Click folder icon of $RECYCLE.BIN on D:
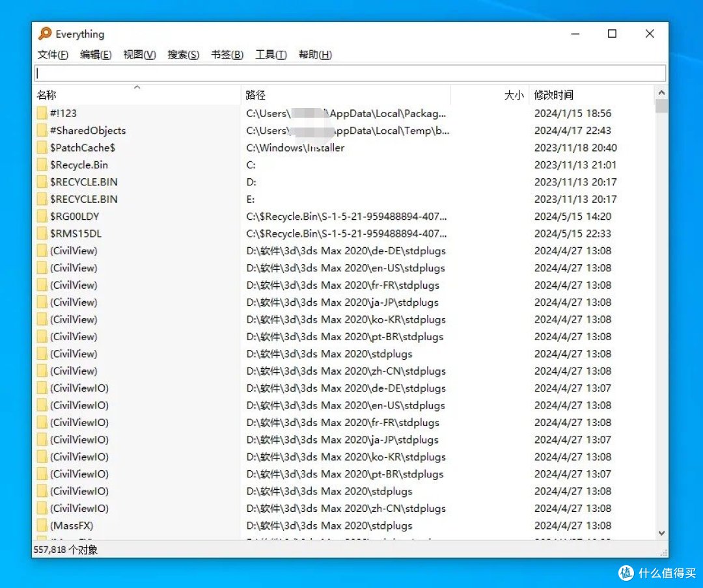Screen dimensions: 703x588 coord(42,182)
